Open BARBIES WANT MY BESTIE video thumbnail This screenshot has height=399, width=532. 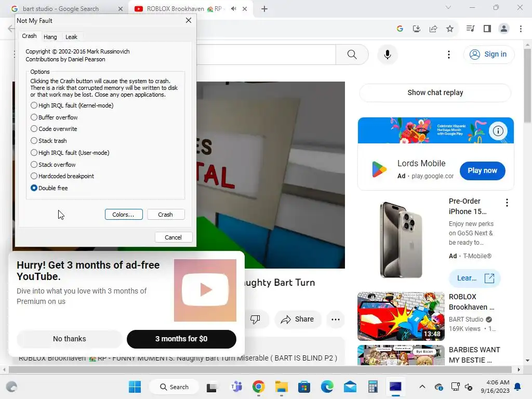(x=401, y=355)
